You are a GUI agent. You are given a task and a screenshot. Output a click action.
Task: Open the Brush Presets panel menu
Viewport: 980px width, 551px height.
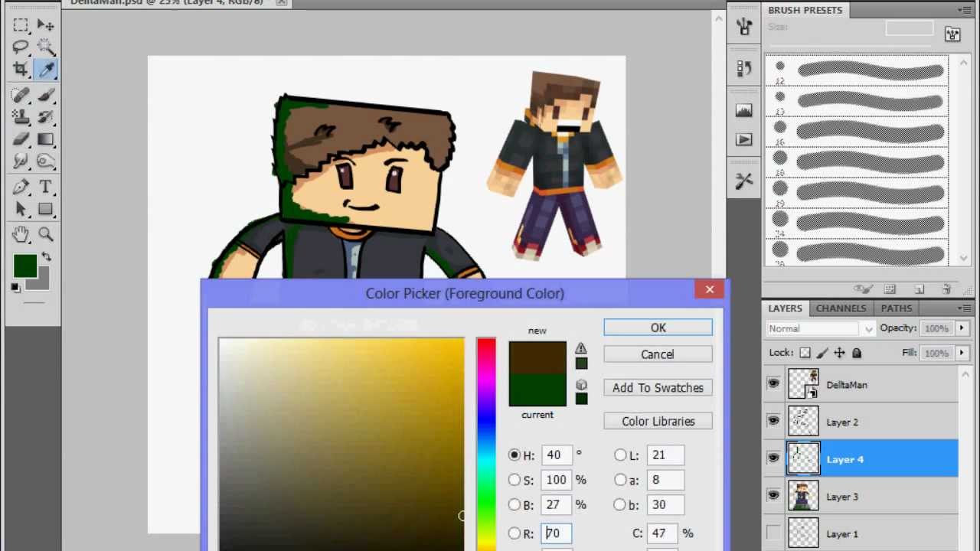click(x=964, y=10)
